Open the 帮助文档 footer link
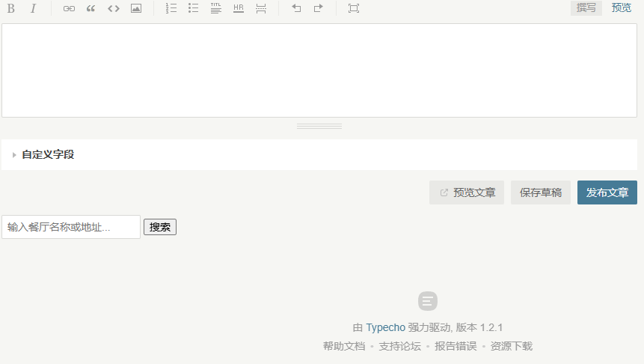The width and height of the screenshot is (644, 364). click(344, 346)
